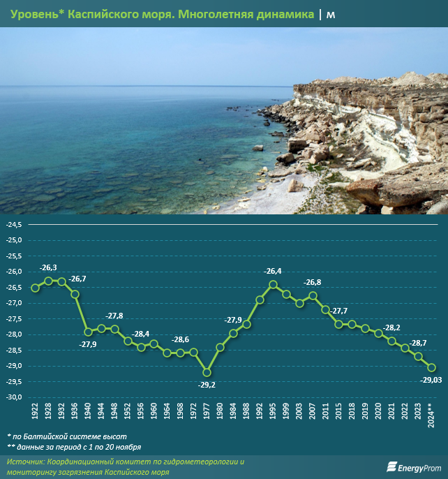Click the y-axis label '-24,5'
Image resolution: width=448 pixels, height=479 pixels.
click(x=14, y=225)
